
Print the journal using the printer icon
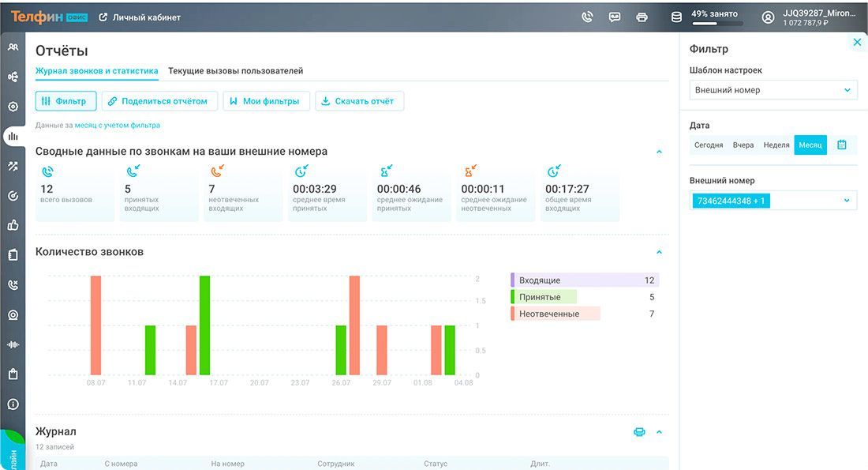click(639, 432)
